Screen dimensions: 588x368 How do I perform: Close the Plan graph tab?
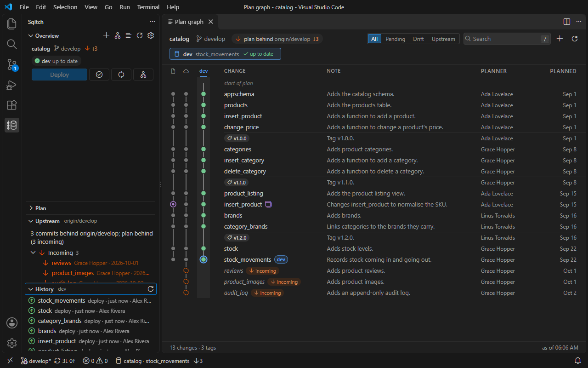211,22
